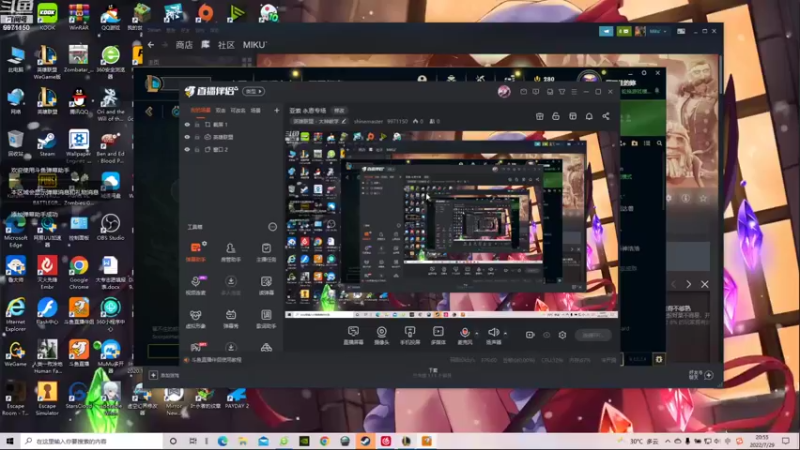Open the OBS Studio desktop icon

(x=110, y=228)
